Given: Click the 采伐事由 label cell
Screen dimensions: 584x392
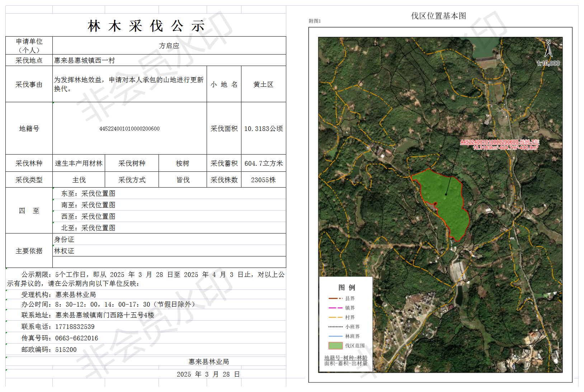Looking at the screenshot, I should click(x=29, y=84).
